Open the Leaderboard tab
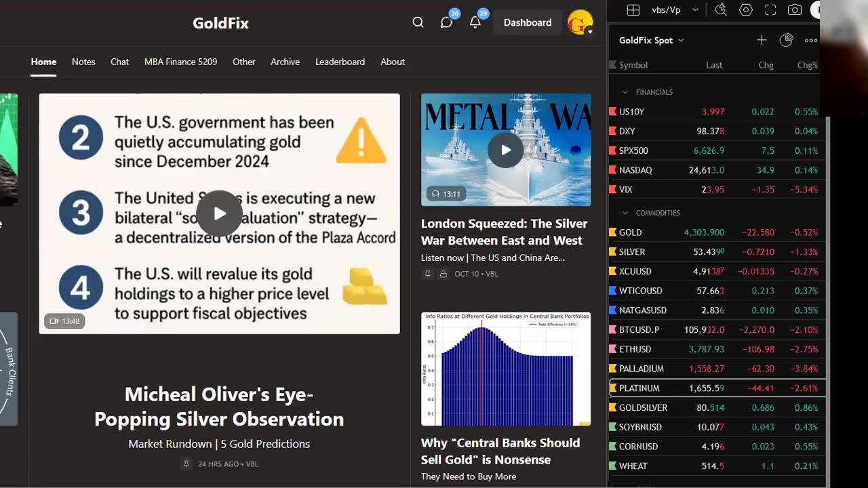 point(340,62)
